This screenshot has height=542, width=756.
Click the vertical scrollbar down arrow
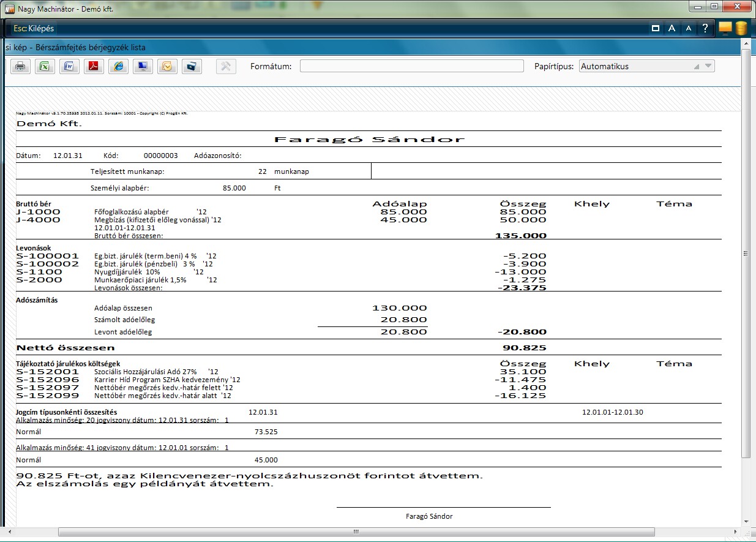(x=746, y=521)
